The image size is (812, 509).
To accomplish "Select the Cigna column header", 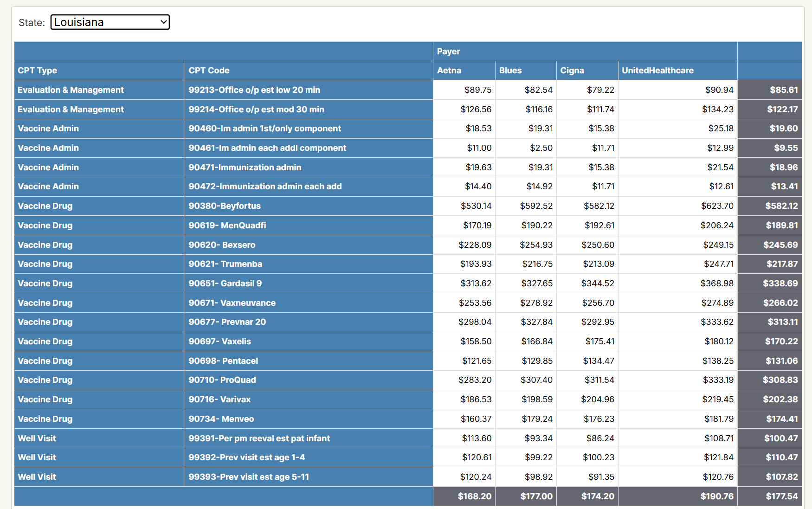I will click(587, 71).
